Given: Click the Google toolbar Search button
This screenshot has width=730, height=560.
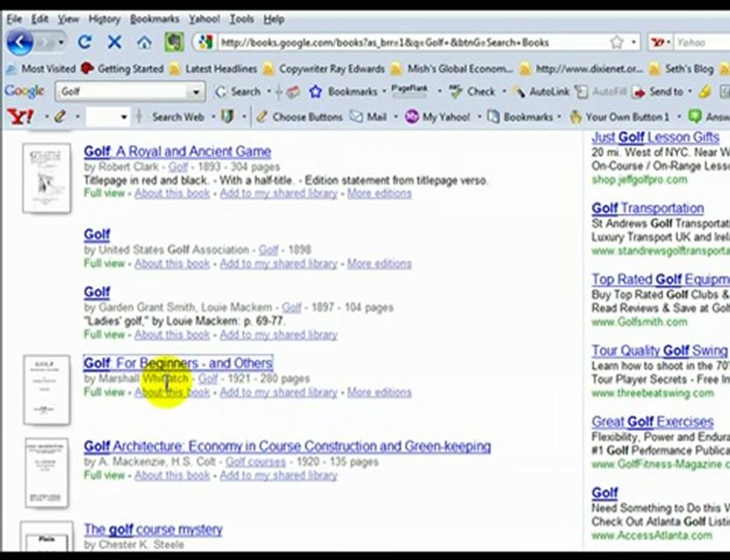Looking at the screenshot, I should (238, 92).
